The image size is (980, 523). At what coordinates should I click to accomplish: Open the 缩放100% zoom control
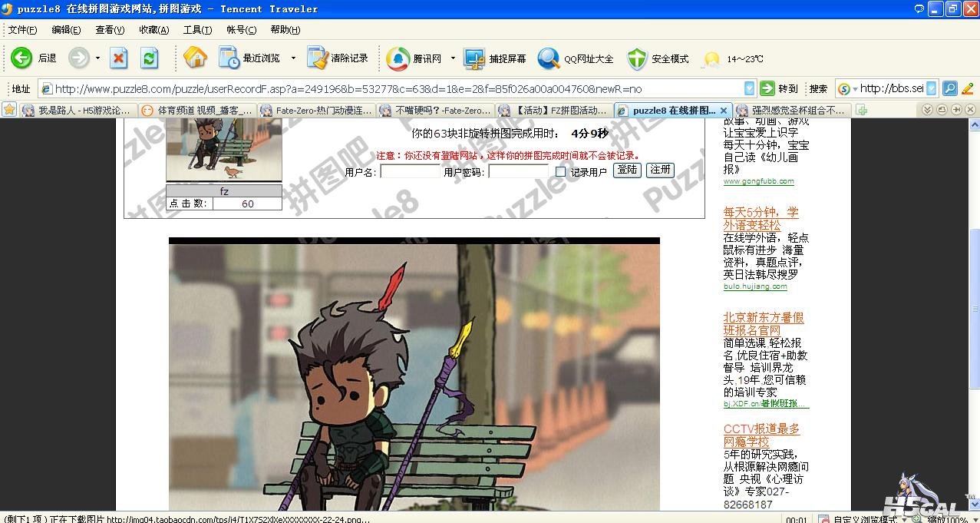pyautogui.click(x=944, y=518)
